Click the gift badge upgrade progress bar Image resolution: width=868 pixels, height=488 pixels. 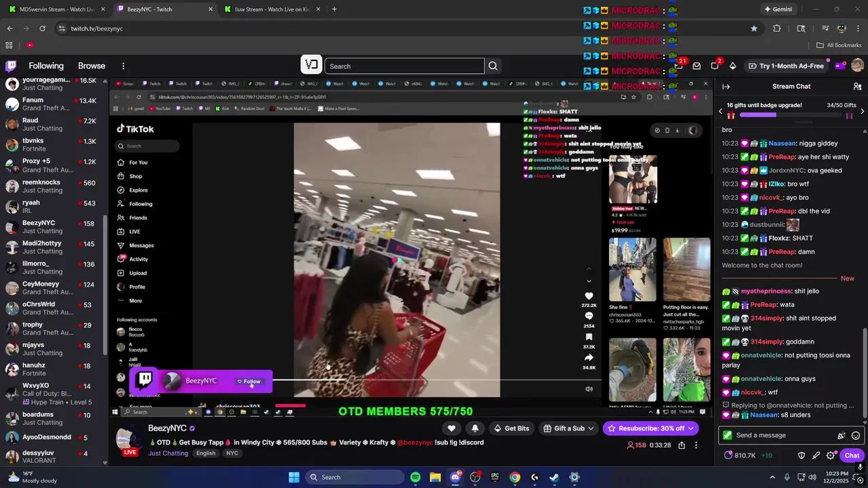tap(790, 115)
